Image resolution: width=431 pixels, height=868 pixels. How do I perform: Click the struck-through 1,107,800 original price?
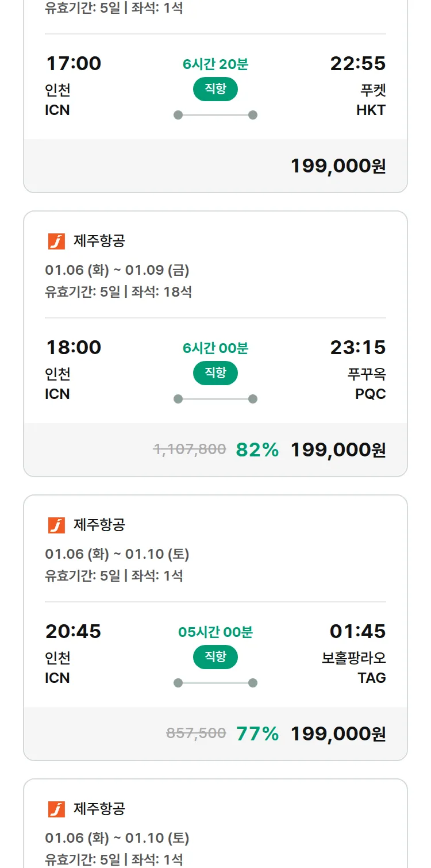[190, 450]
